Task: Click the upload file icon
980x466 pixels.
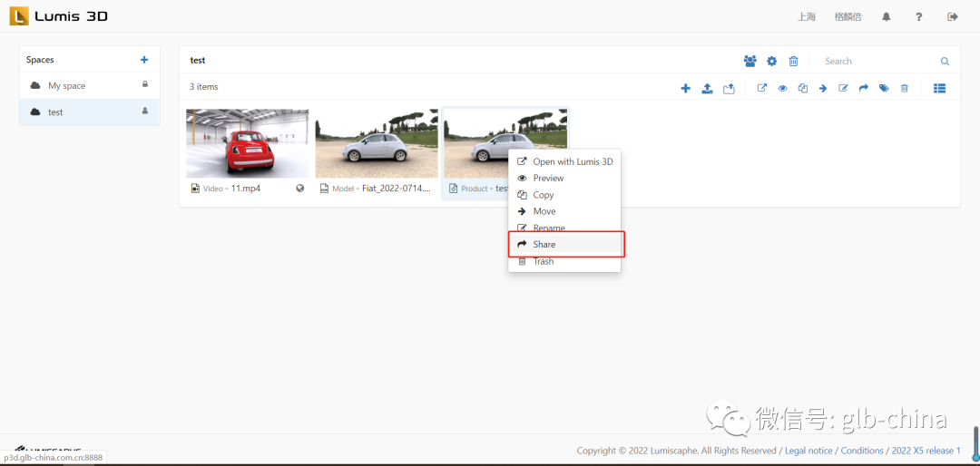Action: 707,89
